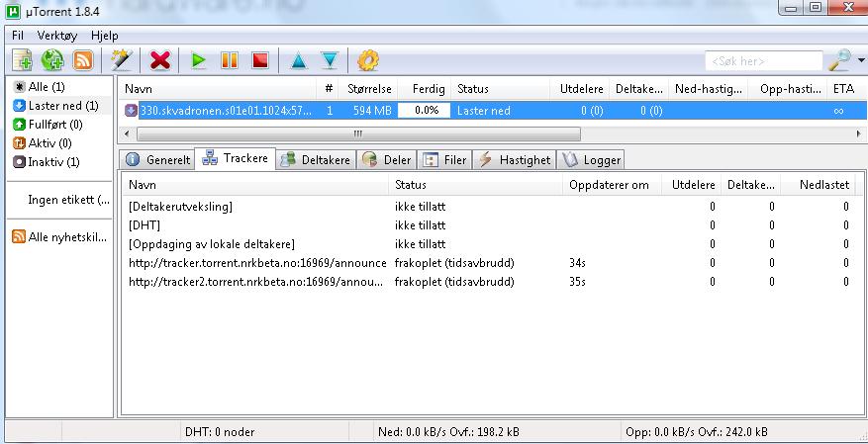
Task: Sort torrents by ETA column
Action: pos(846,88)
